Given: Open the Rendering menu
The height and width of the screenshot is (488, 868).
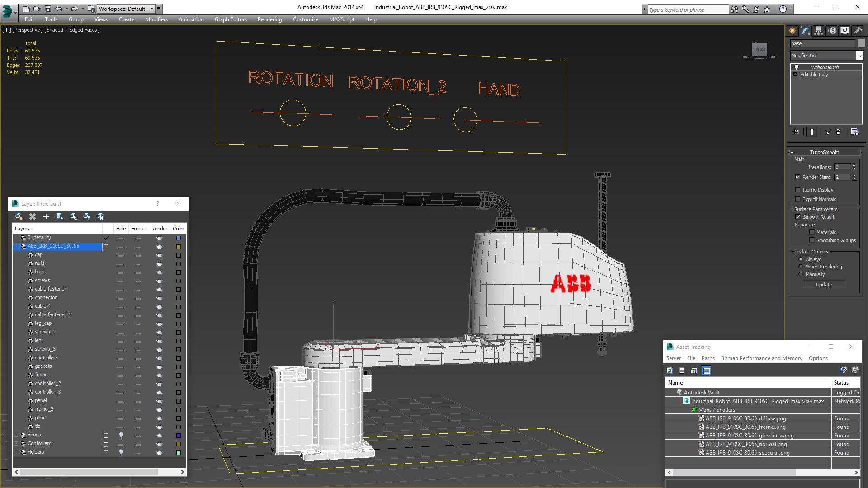Looking at the screenshot, I should 270,19.
